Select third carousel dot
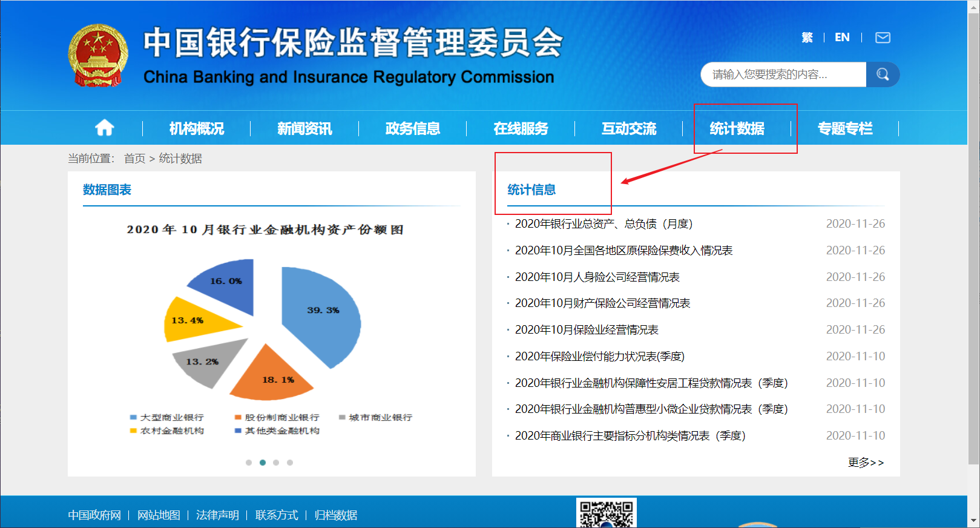 [x=276, y=463]
